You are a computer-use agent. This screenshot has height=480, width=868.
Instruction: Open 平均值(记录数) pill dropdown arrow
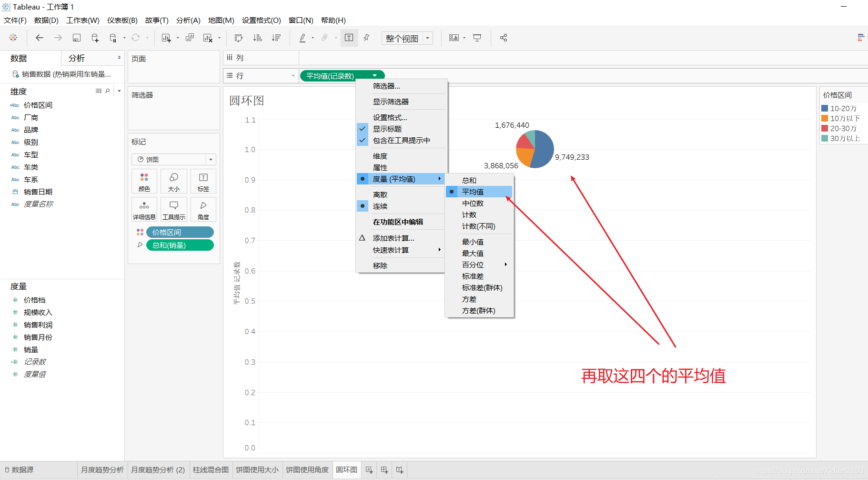click(x=375, y=76)
